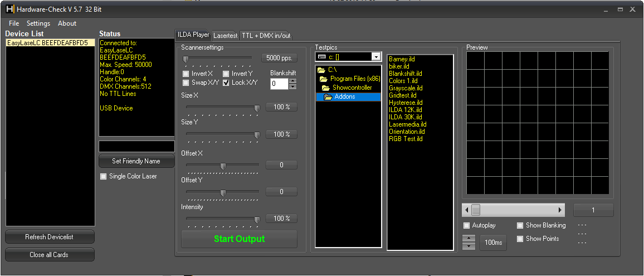Enable Show Blanking option
Viewport: 644px width, 276px height.
(x=520, y=226)
